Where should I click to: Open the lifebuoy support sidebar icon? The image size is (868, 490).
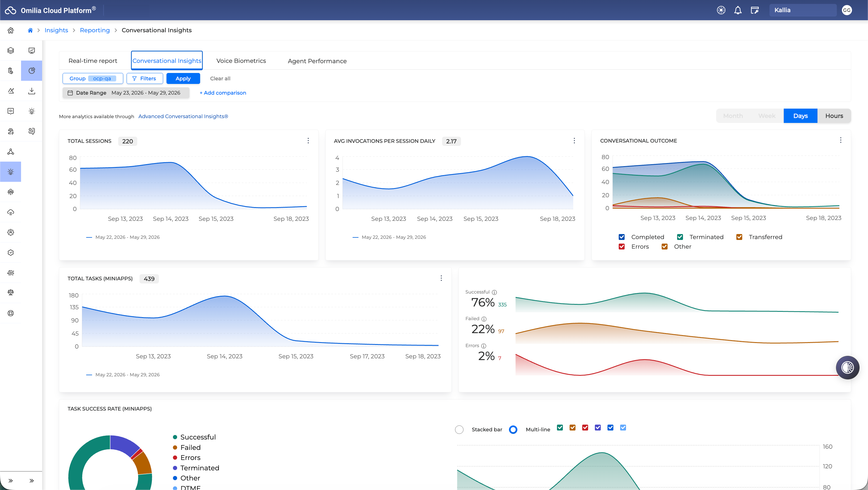click(x=11, y=313)
